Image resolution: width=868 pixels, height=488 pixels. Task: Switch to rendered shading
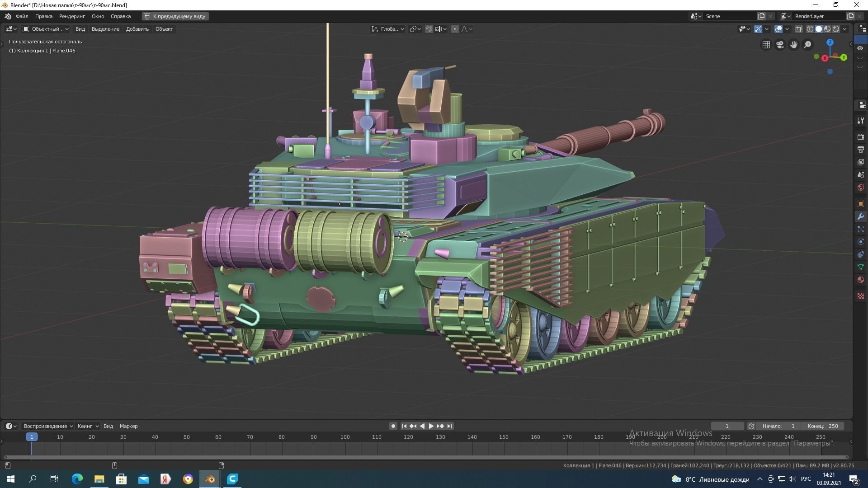point(836,29)
